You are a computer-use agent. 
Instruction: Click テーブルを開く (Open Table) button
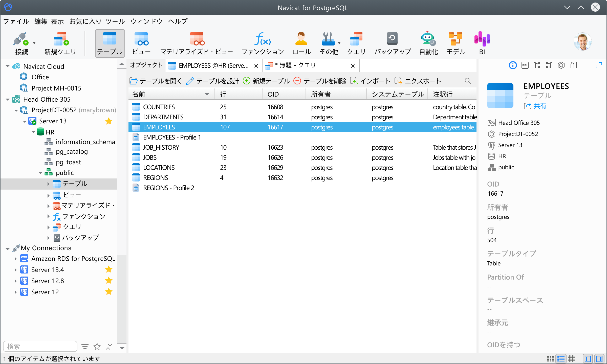point(156,81)
